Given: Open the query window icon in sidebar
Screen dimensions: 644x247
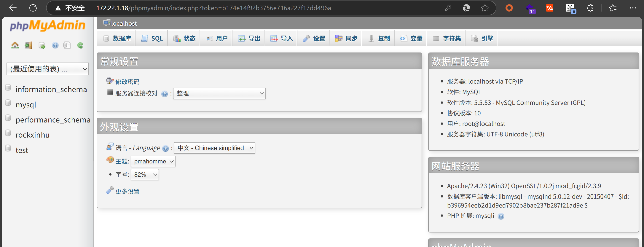Looking at the screenshot, I should point(42,45).
